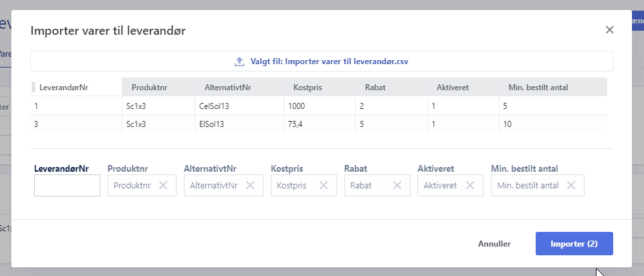Click the upload file icon
This screenshot has height=276, width=644.
(x=239, y=61)
